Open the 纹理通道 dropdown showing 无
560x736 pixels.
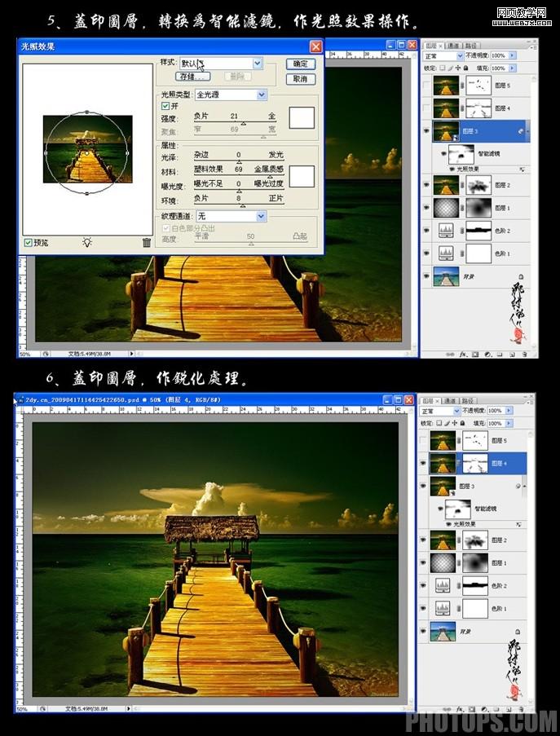click(x=262, y=216)
